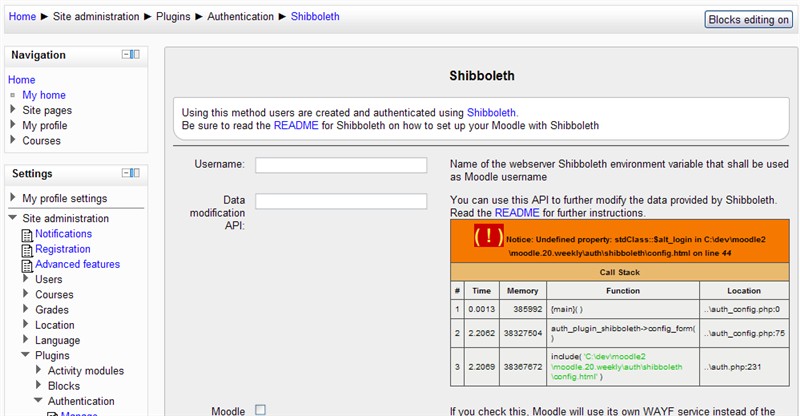
Task: Go to Home in the breadcrumb
Action: click(x=22, y=16)
